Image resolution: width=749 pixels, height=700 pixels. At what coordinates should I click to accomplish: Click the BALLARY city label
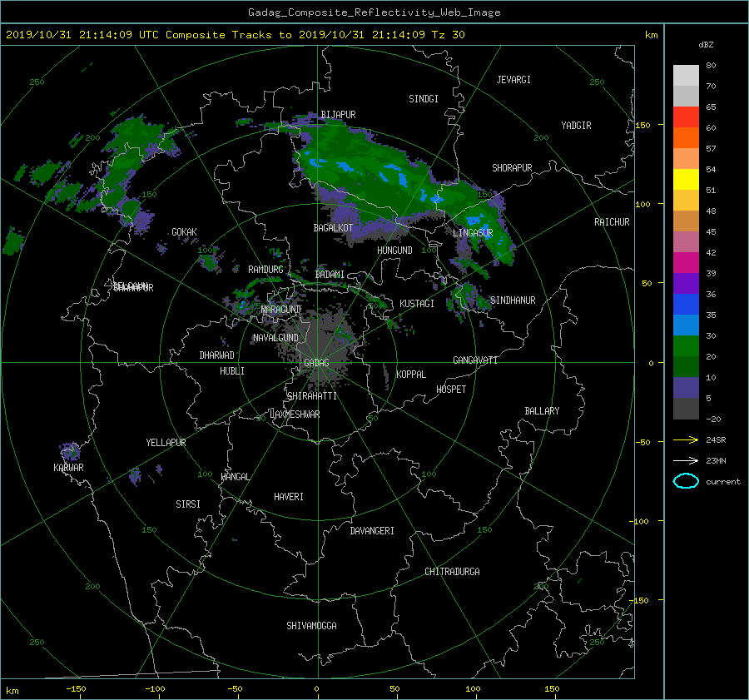click(542, 411)
